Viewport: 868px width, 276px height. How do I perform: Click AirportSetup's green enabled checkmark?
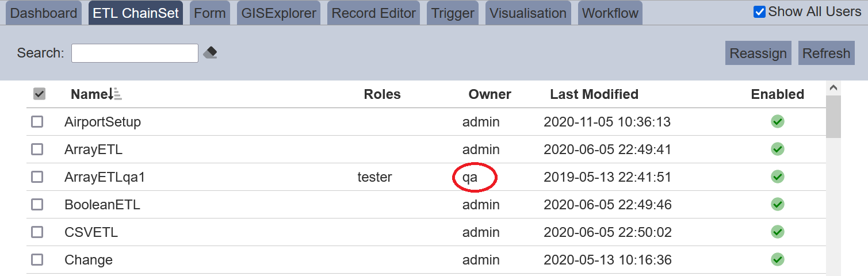pyautogui.click(x=778, y=121)
